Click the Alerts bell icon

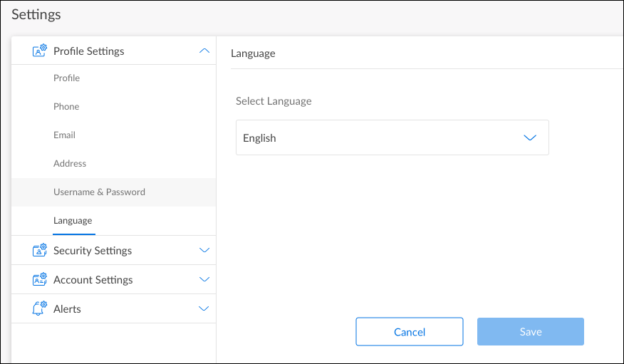(x=40, y=309)
